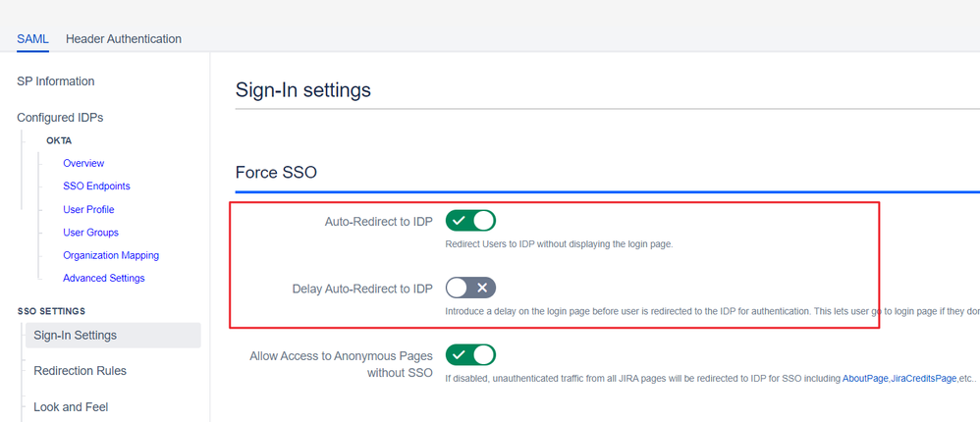Open Look and Feel settings

tap(71, 407)
